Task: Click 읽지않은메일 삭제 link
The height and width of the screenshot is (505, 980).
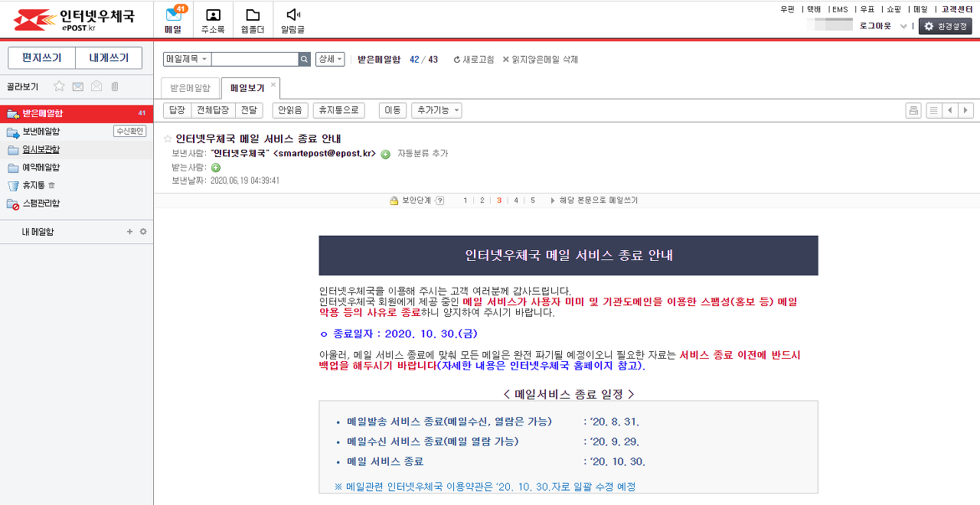Action: coord(540,60)
